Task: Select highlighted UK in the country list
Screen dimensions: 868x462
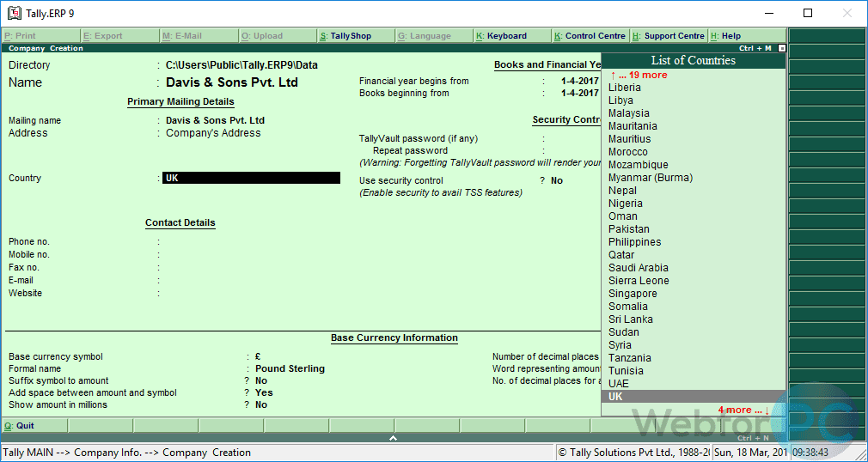Action: (x=693, y=397)
